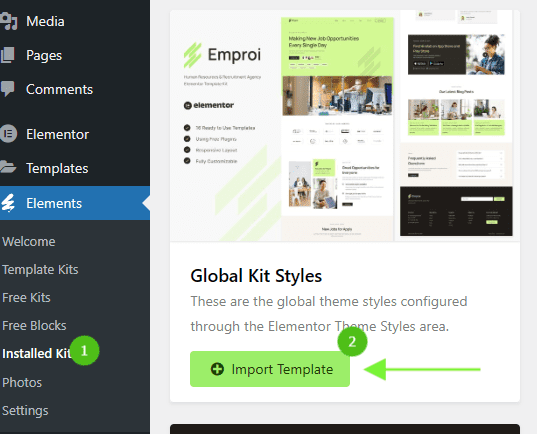537x434 pixels.
Task: Click the Import Template button
Action: (270, 369)
